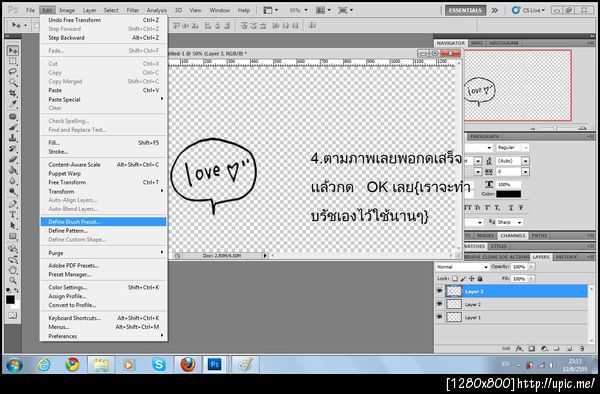
Task: Toggle lock transparent pixels
Action: pos(455,279)
